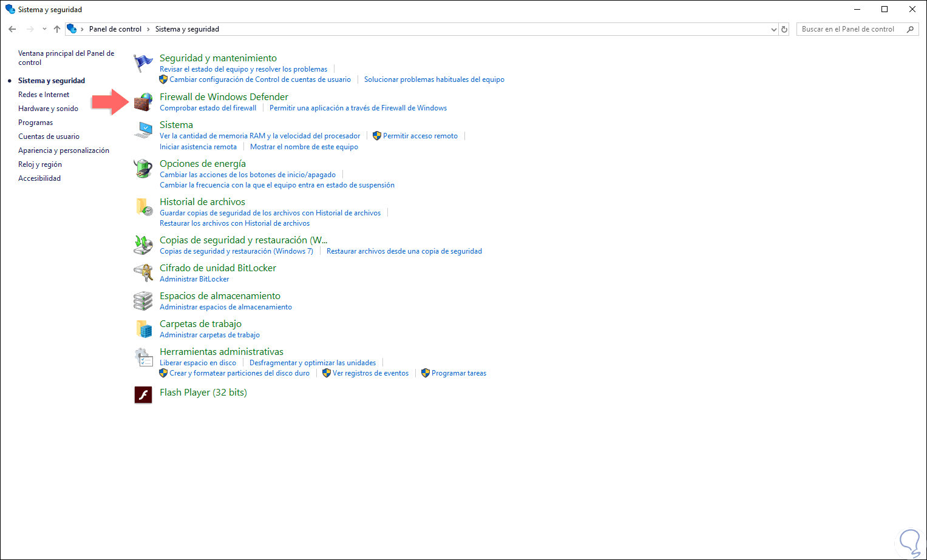
Task: Click Restaurar los archivos con Historial de archivos
Action: 234,223
